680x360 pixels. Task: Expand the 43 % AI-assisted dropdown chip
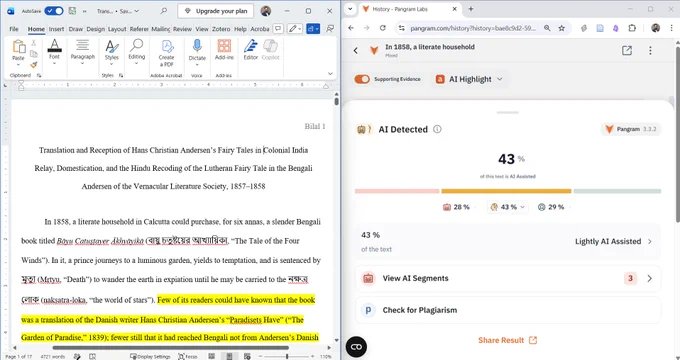click(x=507, y=207)
